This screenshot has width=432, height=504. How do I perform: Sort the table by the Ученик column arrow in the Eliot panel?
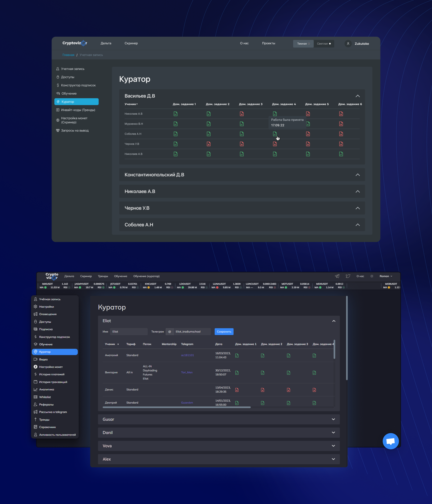118,344
